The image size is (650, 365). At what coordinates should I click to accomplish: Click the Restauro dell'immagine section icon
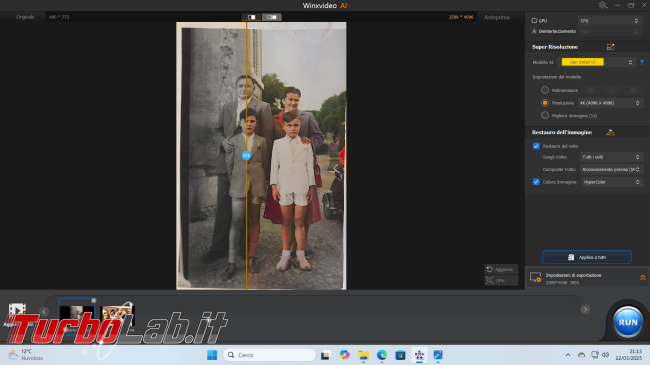point(610,132)
